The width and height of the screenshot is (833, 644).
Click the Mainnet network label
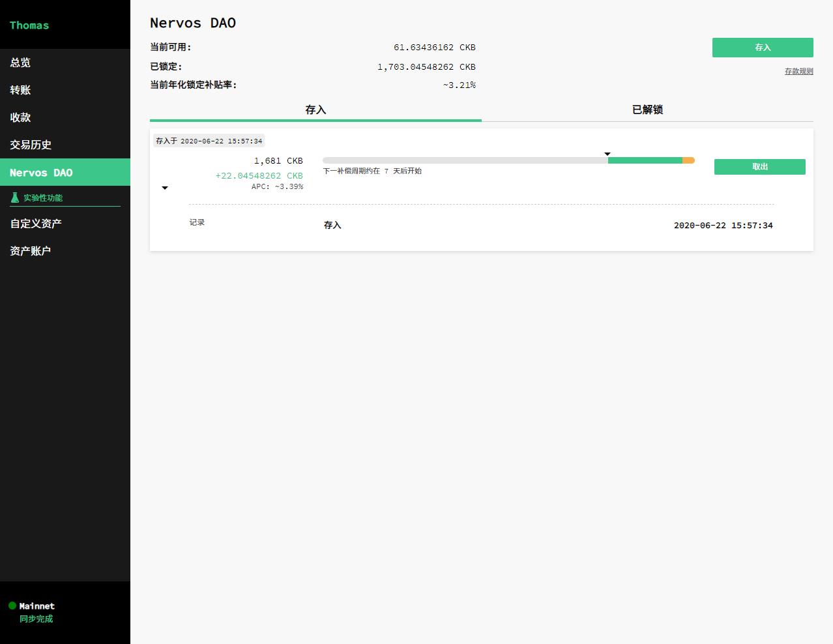tap(37, 606)
